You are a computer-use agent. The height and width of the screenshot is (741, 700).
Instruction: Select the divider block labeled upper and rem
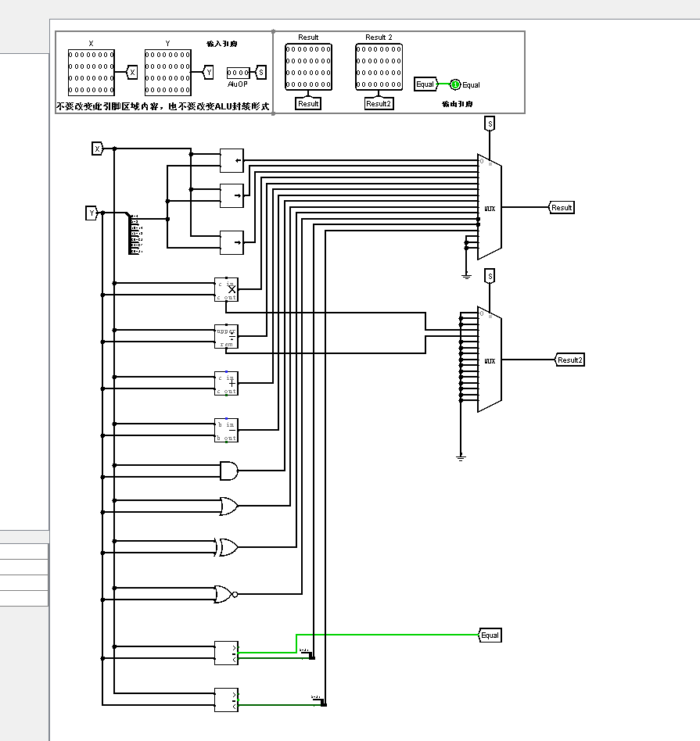pyautogui.click(x=226, y=336)
